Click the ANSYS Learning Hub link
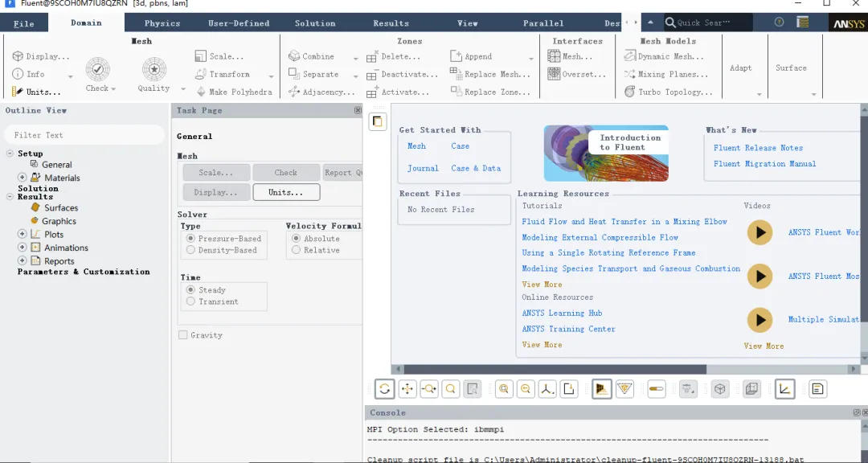The height and width of the screenshot is (463, 868). (562, 313)
